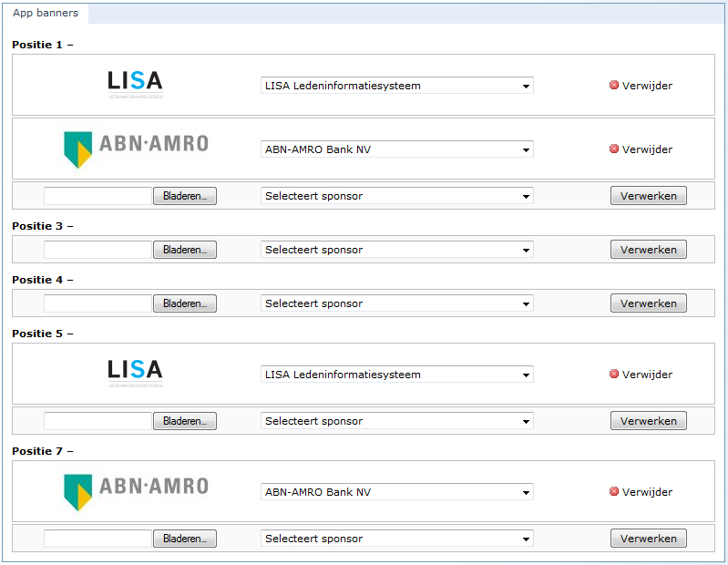This screenshot has height=565, width=728.
Task: Click file path field in Positie 3
Action: [98, 250]
